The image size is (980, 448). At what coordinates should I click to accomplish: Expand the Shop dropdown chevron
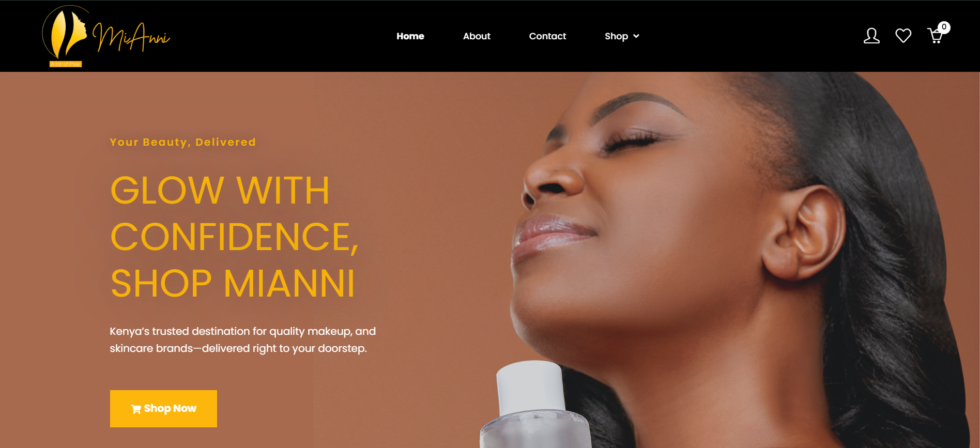(x=636, y=36)
